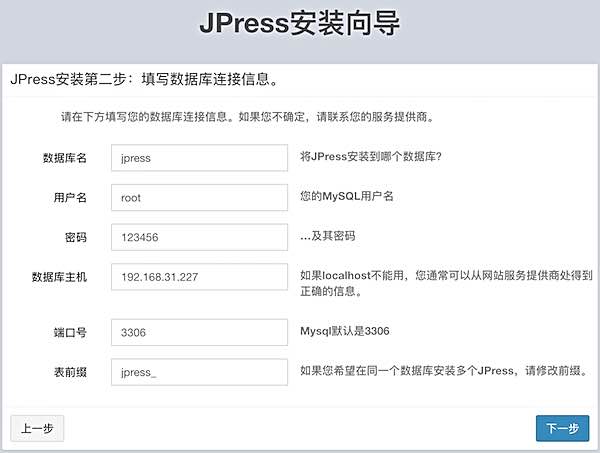Select the 密码 field showing 123456

(199, 237)
